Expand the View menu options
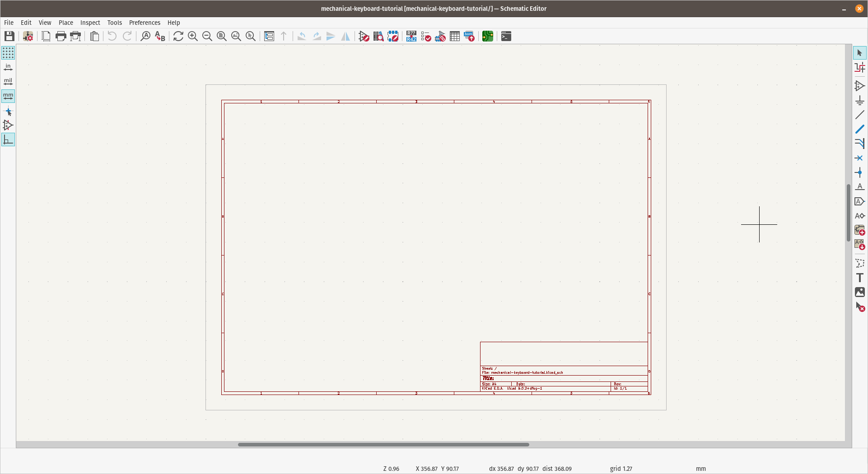 45,23
